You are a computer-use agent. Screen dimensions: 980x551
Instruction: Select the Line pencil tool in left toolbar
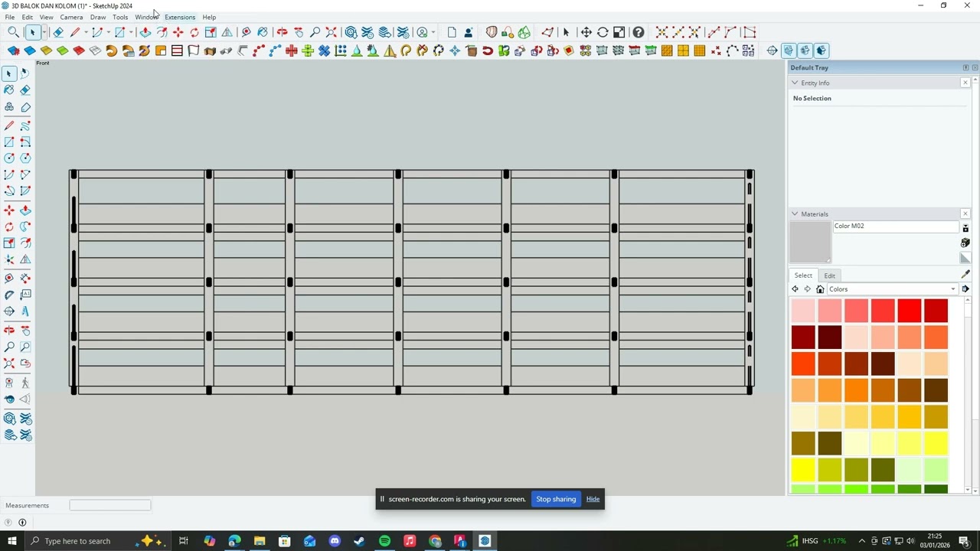[9, 126]
